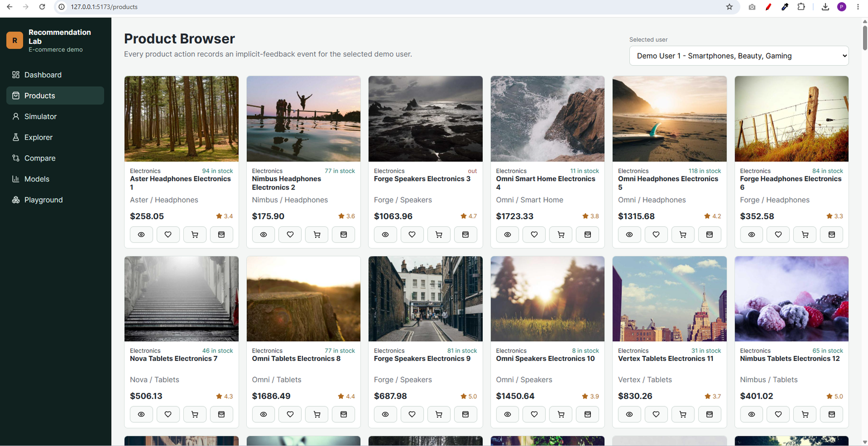Open the browser three-dot menu
This screenshot has width=868, height=446.
click(x=858, y=7)
